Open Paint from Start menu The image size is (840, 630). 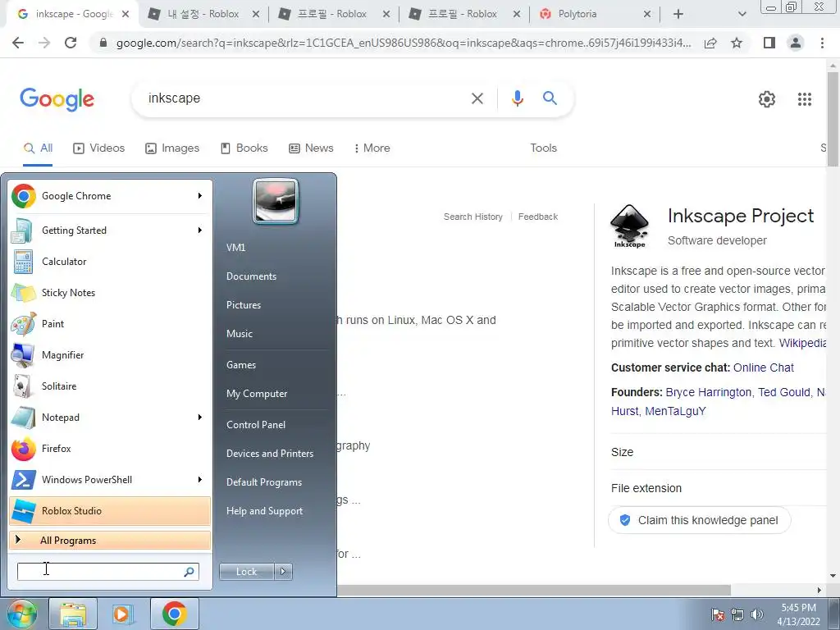[110, 323]
